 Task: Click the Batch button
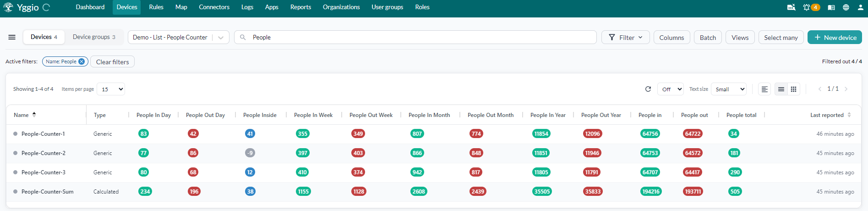(708, 38)
